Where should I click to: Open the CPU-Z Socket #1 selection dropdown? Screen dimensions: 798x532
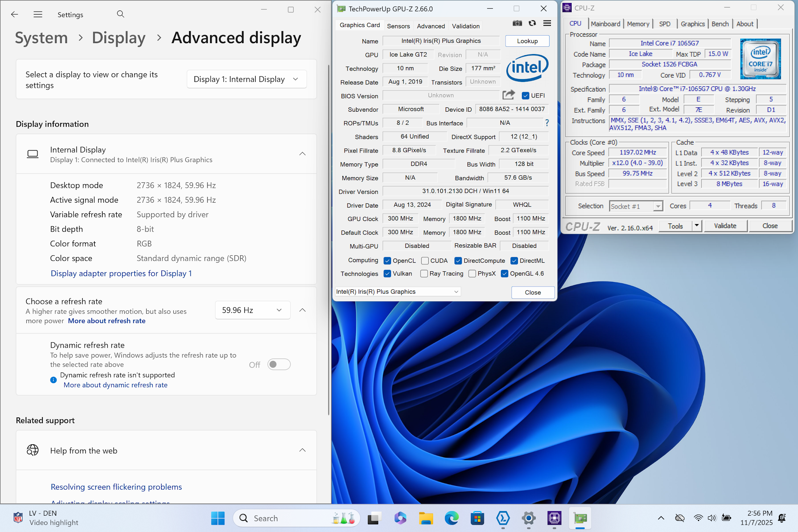click(636, 206)
